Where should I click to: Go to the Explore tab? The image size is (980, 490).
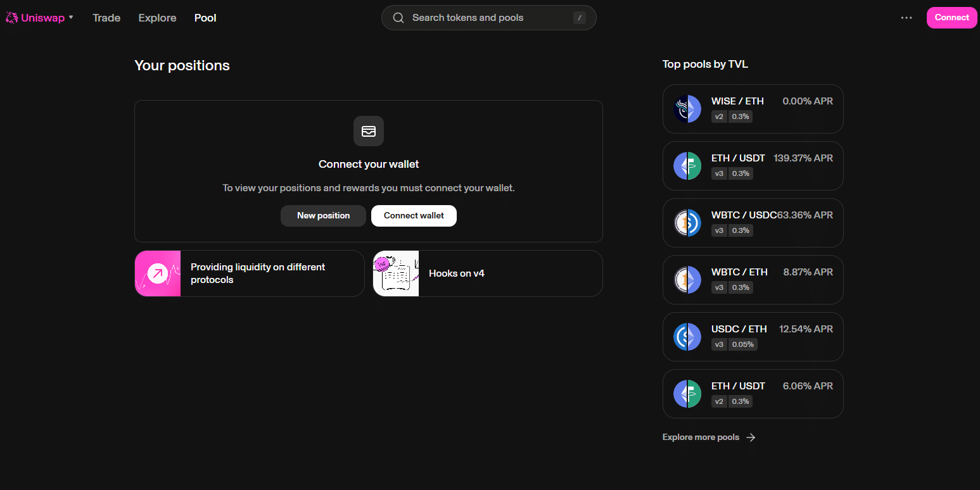(x=157, y=18)
